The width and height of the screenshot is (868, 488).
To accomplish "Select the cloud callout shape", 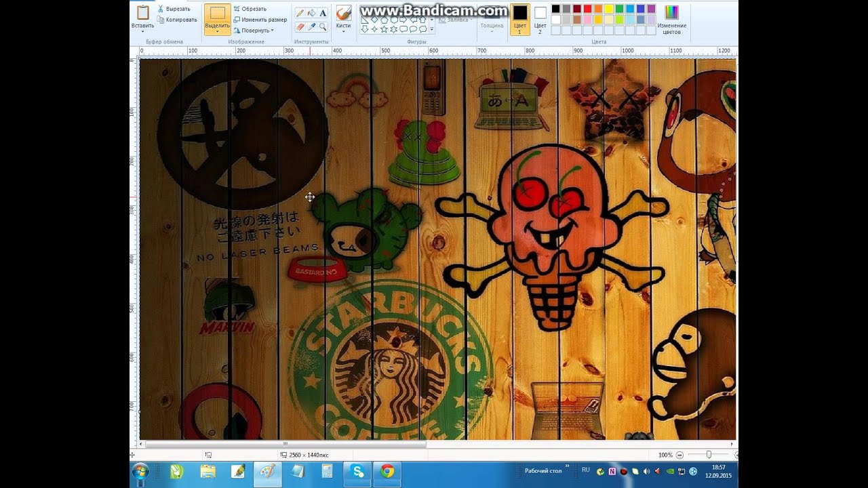I will click(x=422, y=29).
